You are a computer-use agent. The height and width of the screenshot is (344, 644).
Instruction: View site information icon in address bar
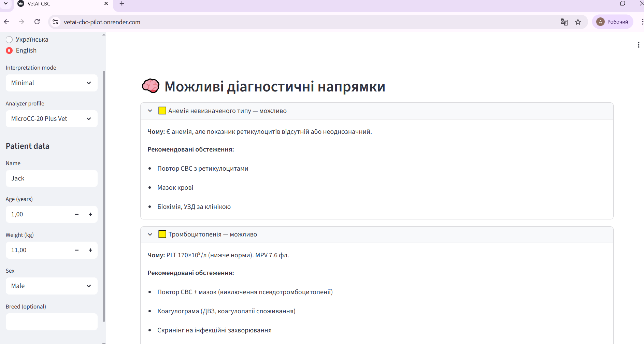tap(55, 22)
